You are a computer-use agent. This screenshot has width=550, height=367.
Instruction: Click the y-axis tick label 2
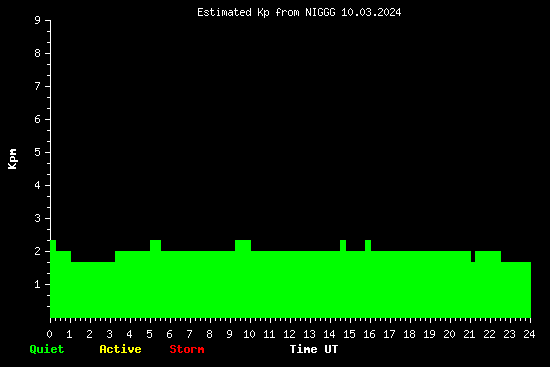pyautogui.click(x=37, y=252)
